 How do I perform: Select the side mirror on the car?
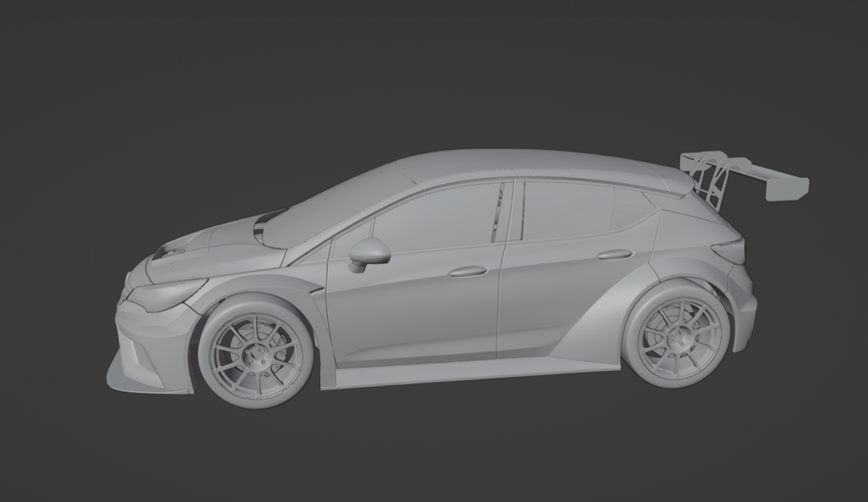click(368, 253)
